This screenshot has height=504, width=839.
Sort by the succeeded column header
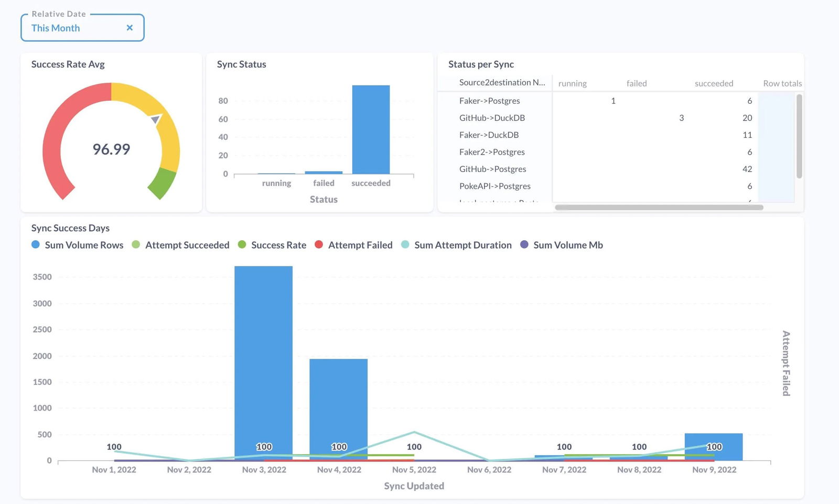714,83
